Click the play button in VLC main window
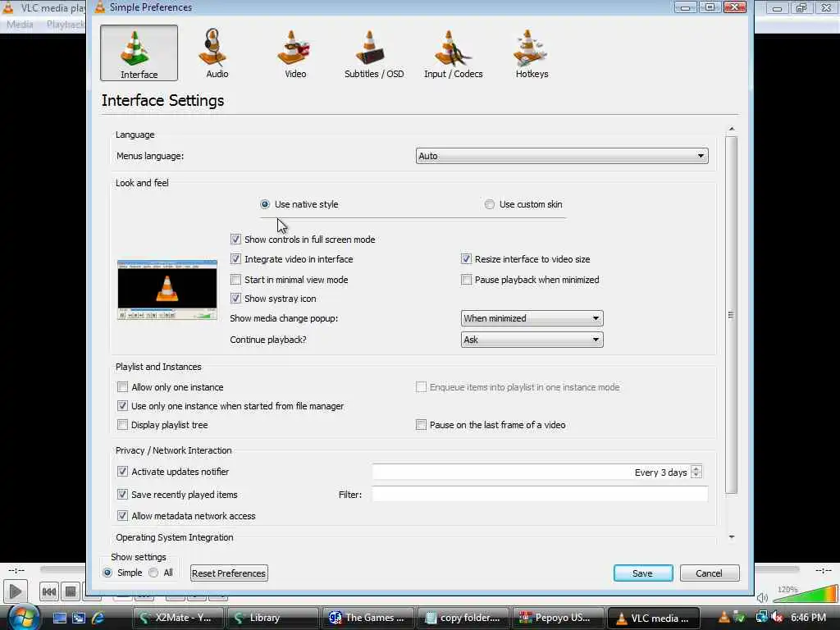 tap(15, 591)
